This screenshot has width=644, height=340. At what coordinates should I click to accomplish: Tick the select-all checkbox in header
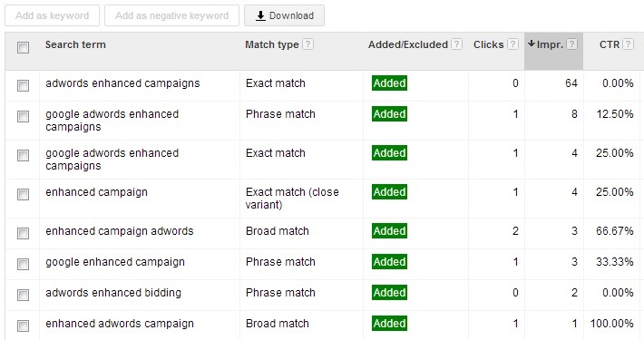(x=23, y=47)
